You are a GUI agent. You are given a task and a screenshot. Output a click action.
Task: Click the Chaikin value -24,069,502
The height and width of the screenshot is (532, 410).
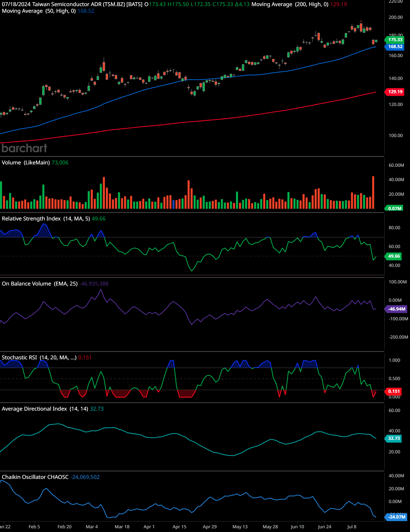(x=85, y=477)
